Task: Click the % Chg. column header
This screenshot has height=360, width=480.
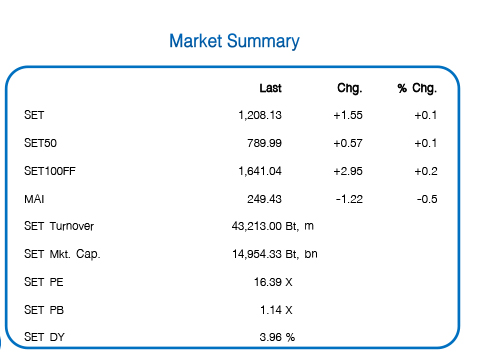Action: click(417, 88)
